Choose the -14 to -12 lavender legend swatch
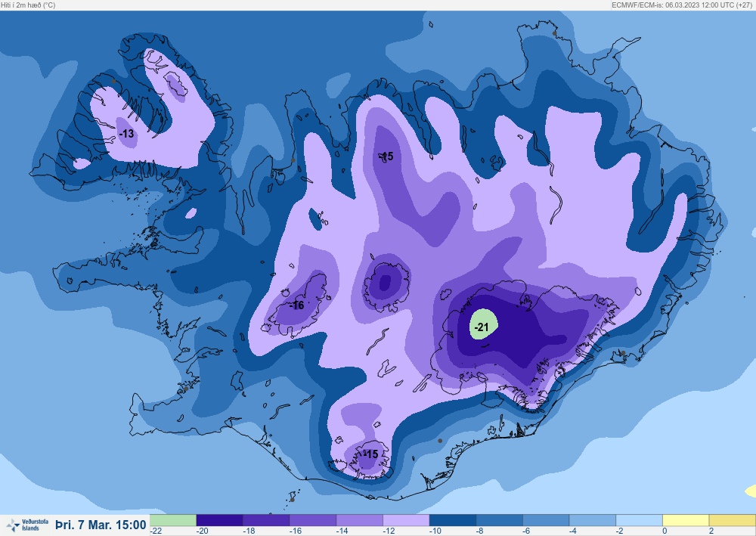This screenshot has height=536, width=756. [359, 520]
